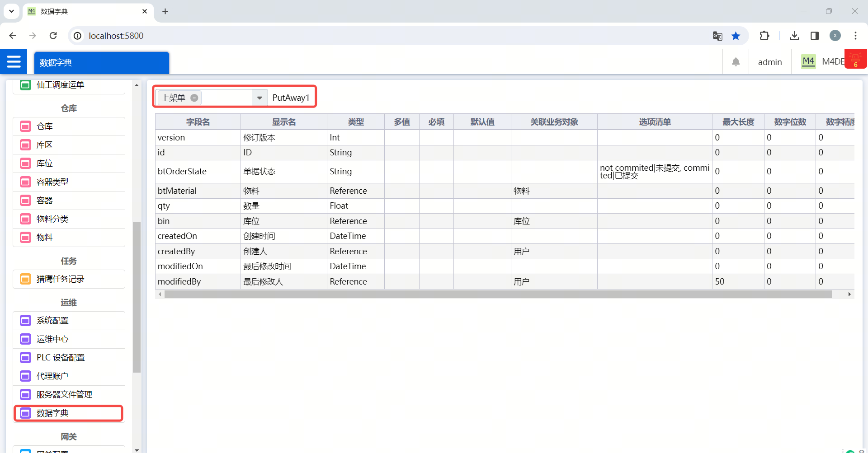Open Chrome translate page icon

point(717,36)
